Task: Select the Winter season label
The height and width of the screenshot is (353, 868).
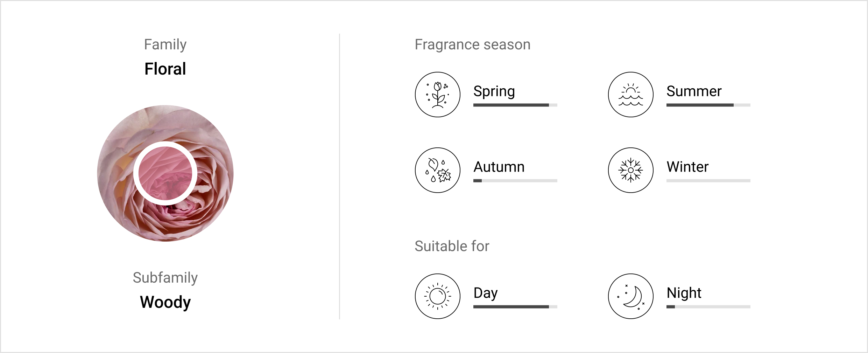Action: click(x=687, y=167)
